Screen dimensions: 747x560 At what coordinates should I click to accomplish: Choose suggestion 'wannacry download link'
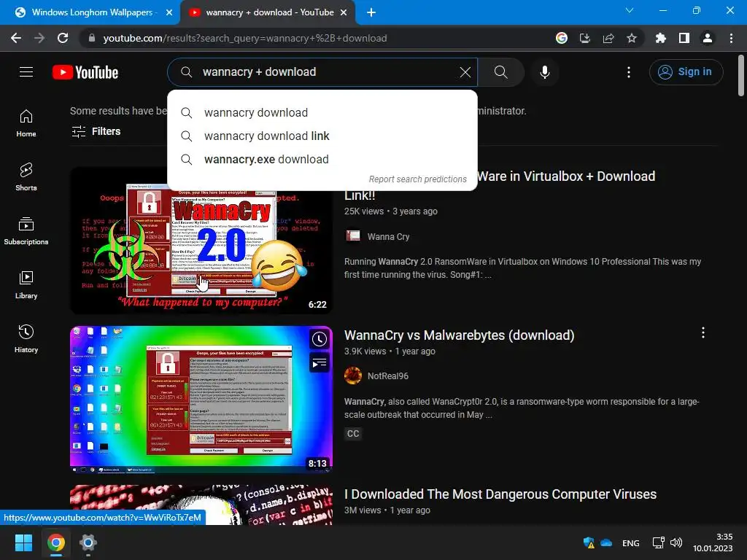322,136
